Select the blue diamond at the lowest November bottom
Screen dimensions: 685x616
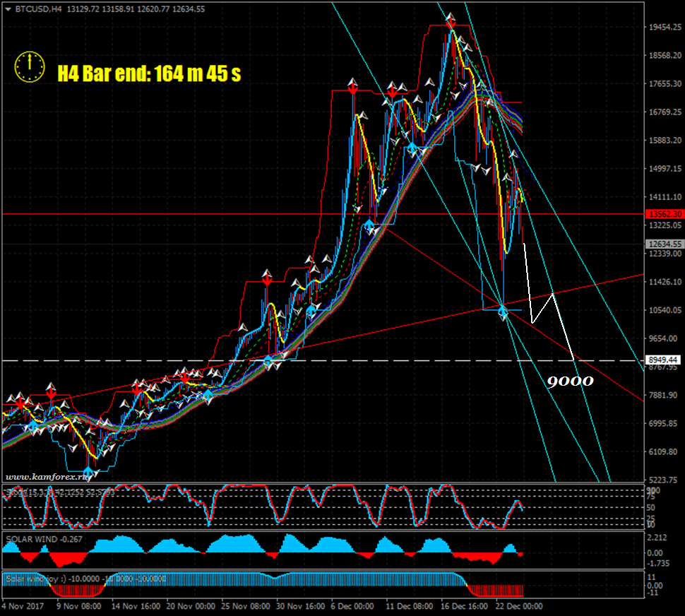[88, 472]
